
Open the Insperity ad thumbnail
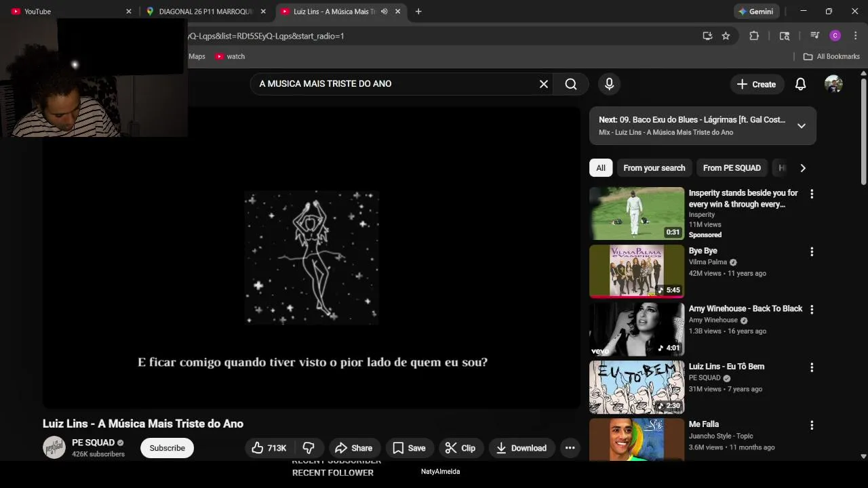click(x=637, y=213)
